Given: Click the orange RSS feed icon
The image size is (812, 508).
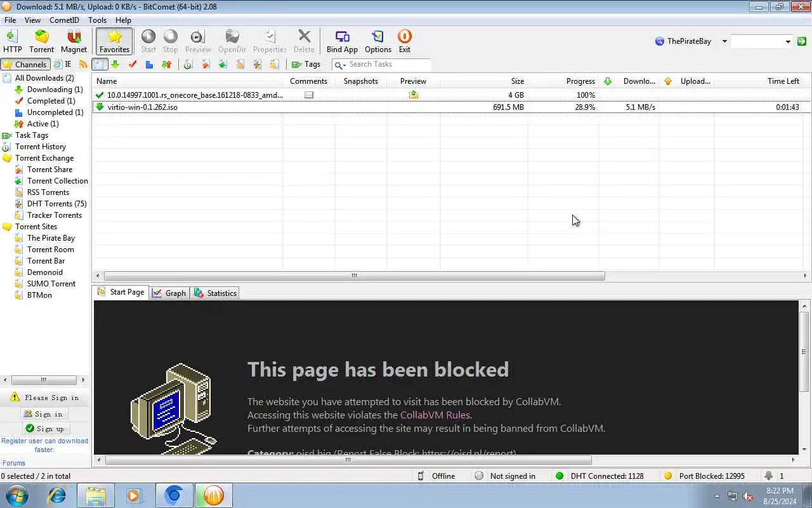Looking at the screenshot, I should pyautogui.click(x=83, y=64).
